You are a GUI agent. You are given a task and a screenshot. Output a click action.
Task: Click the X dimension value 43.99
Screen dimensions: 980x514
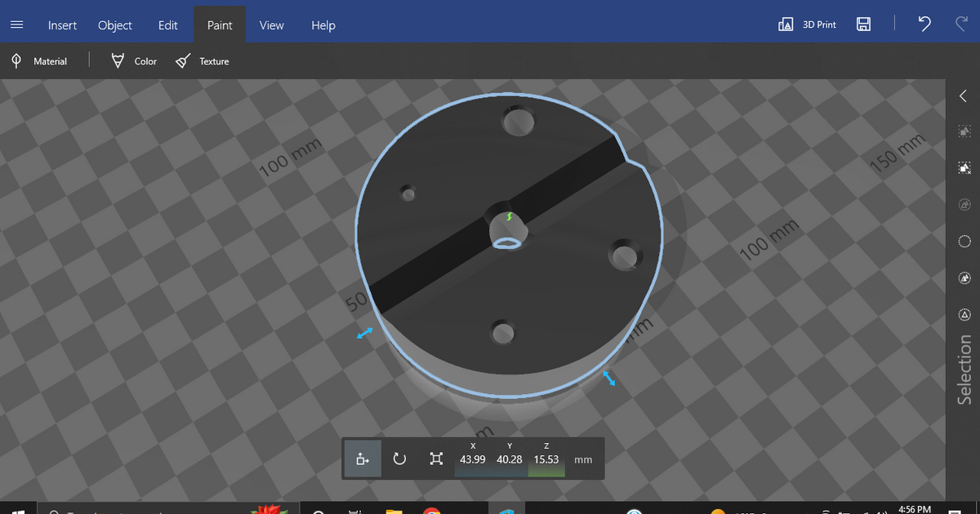473,459
